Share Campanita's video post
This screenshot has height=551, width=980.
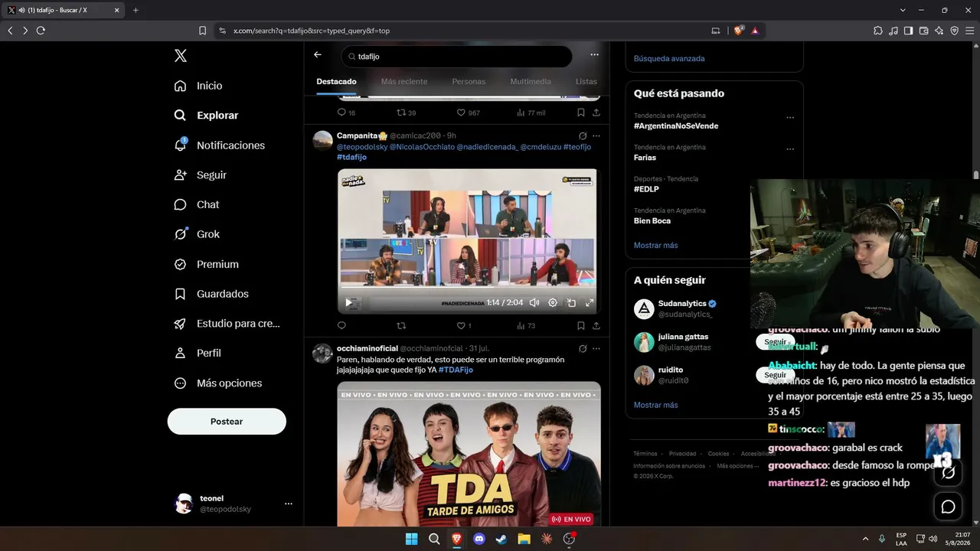pos(596,325)
